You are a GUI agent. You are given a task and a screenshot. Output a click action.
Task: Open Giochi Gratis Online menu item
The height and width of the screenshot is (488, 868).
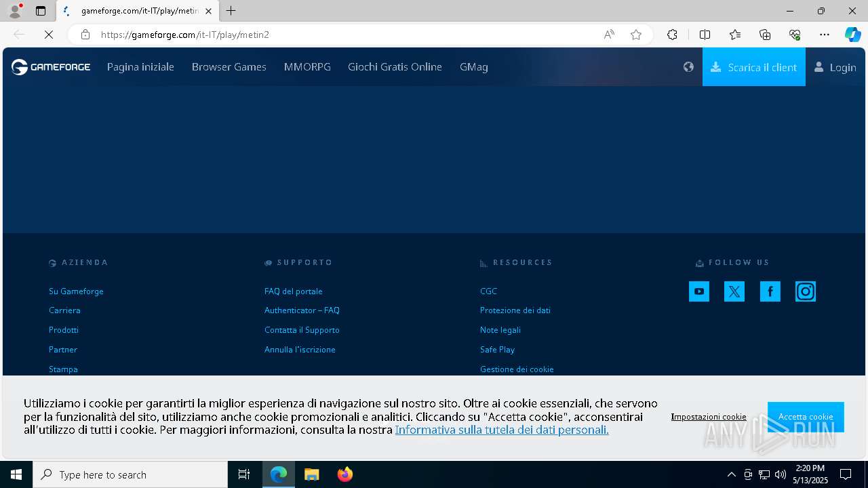tap(395, 66)
